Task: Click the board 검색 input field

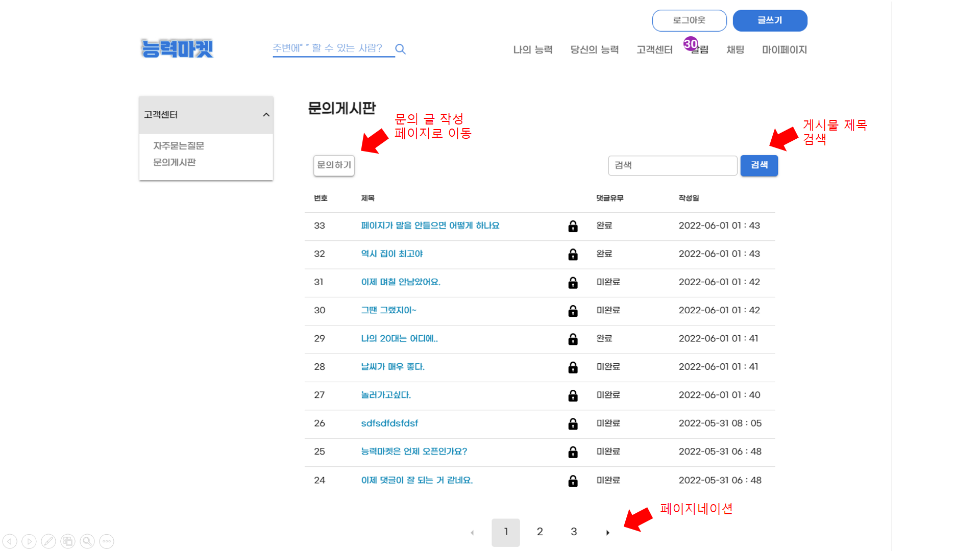Action: click(672, 165)
